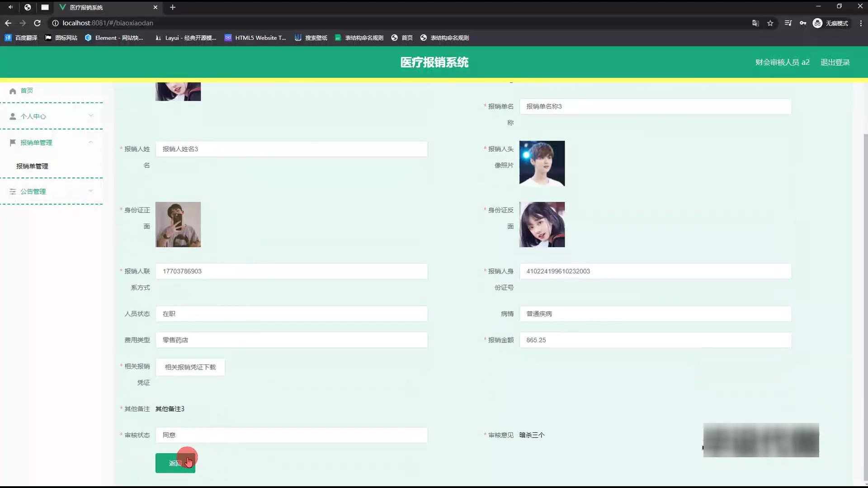Open the browser translate icon
The height and width of the screenshot is (488, 868).
tap(755, 23)
